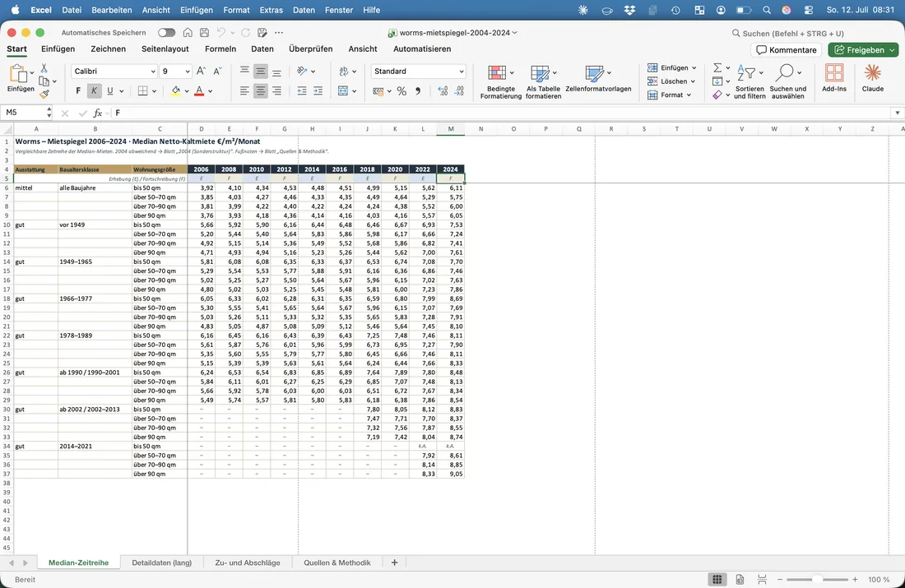
Task: Increase font size with large A icon
Action: tap(201, 71)
